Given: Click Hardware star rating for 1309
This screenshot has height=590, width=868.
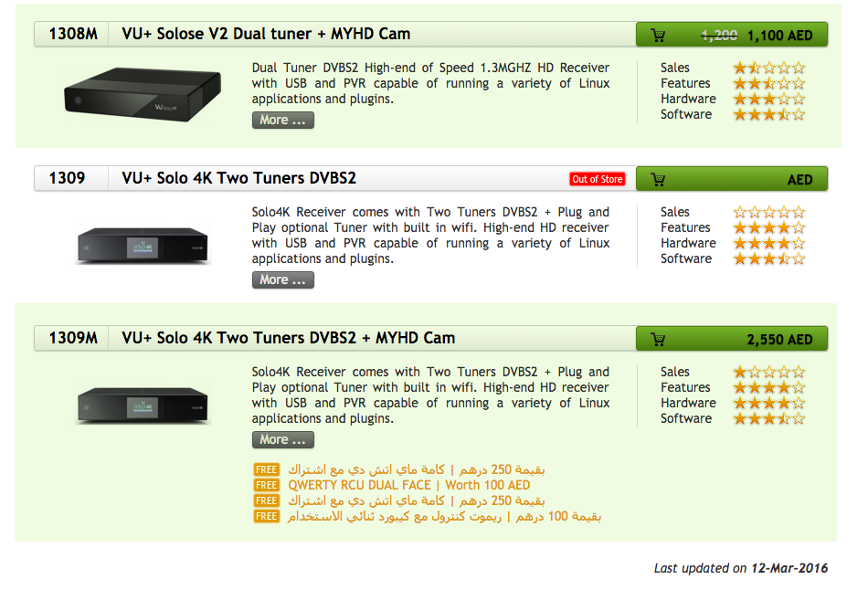Looking at the screenshot, I should click(x=769, y=243).
